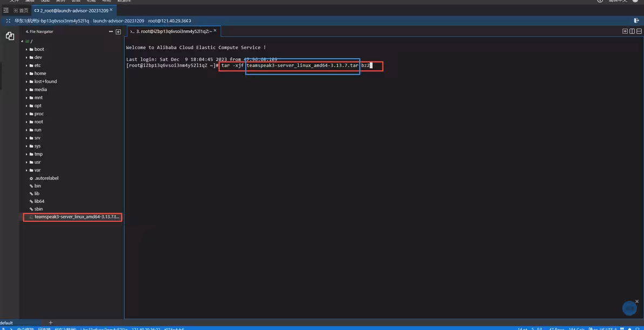Close the terminal tab 3. root@iZbp13q6vsoi3nm4y52l1qZ
The width and height of the screenshot is (644, 330).
pyautogui.click(x=215, y=31)
